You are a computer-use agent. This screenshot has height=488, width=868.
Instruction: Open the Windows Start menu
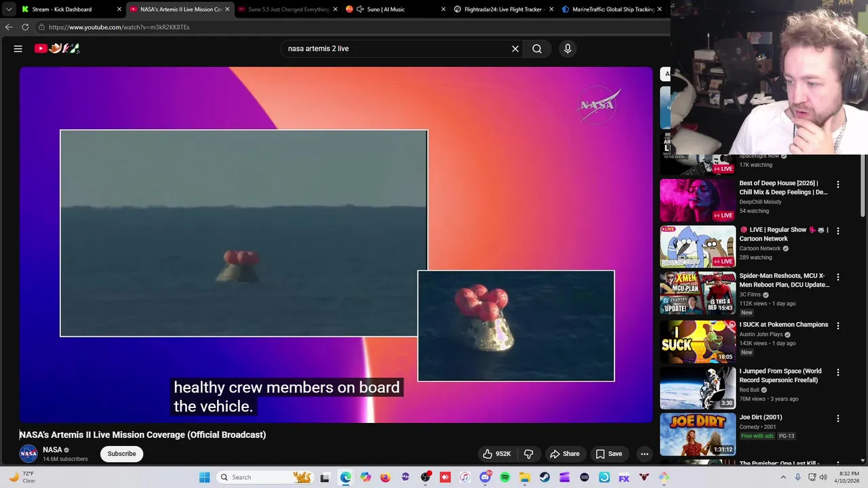(x=204, y=477)
